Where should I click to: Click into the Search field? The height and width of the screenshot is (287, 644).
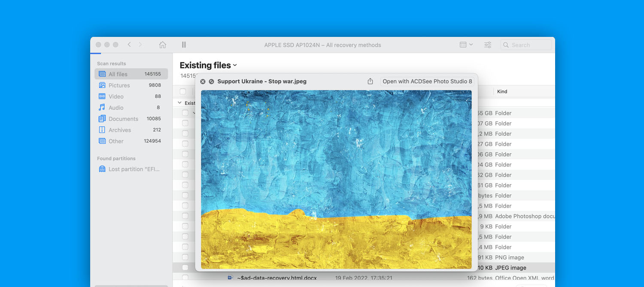[x=526, y=45]
